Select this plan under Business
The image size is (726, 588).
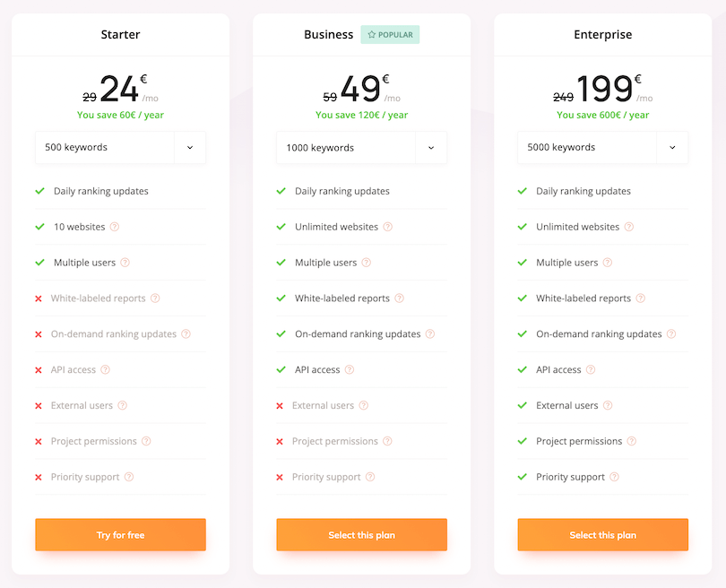[361, 535]
